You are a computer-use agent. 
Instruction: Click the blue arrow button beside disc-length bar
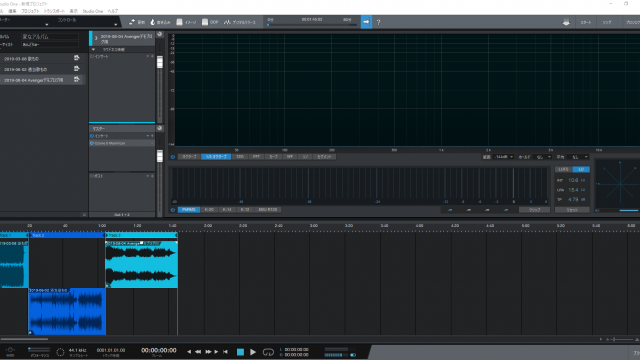[x=366, y=22]
